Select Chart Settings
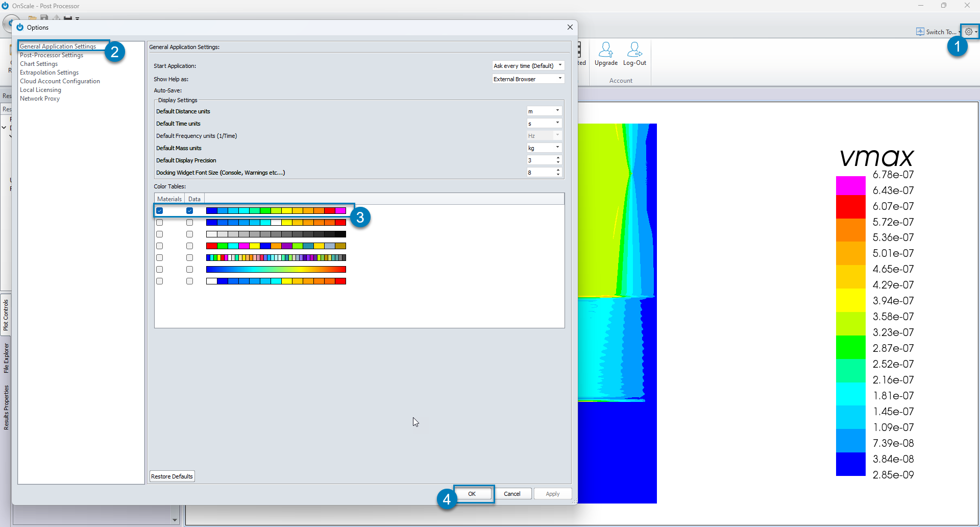This screenshot has width=980, height=527. tap(39, 63)
